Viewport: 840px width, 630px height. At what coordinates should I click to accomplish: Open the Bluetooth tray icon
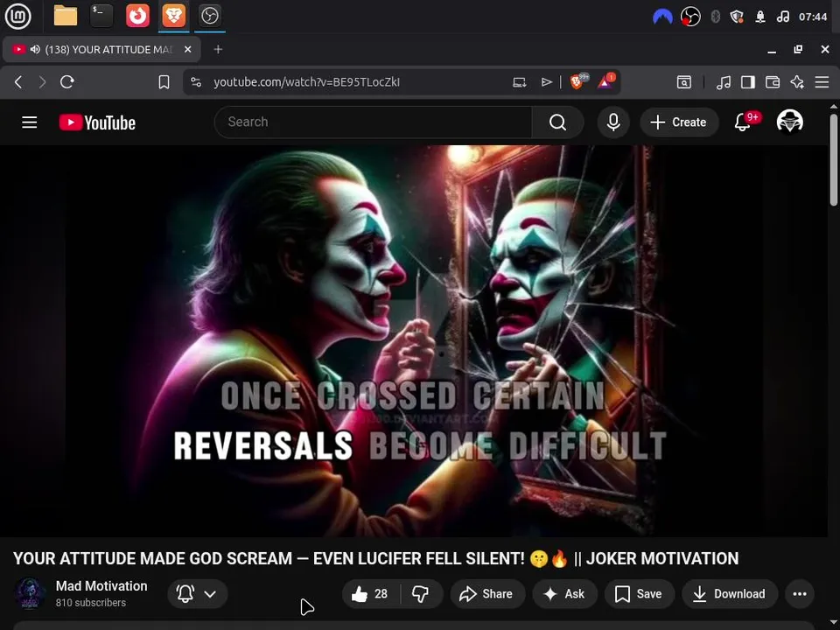715,17
